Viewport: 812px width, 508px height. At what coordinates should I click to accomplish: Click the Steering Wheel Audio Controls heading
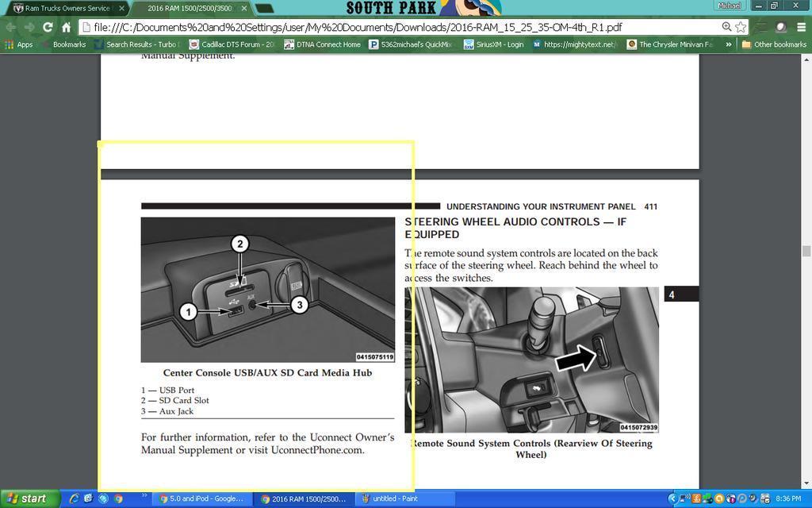515,228
